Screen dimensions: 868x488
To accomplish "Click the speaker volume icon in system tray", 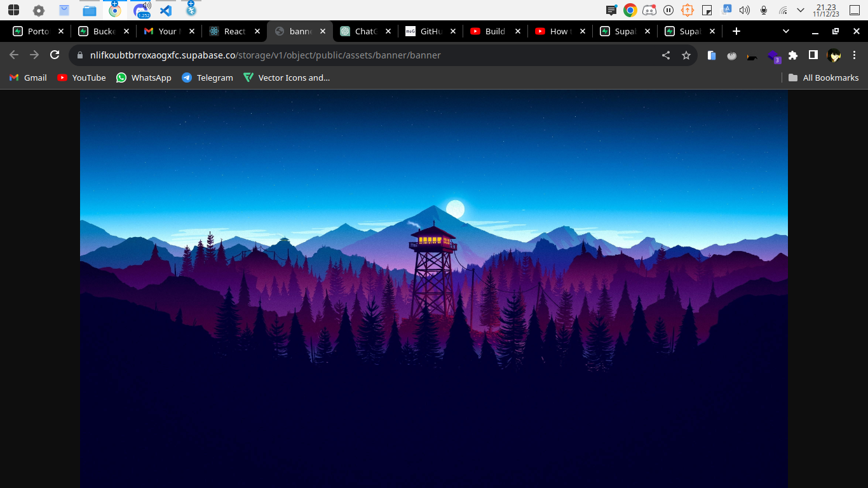I will (x=745, y=10).
